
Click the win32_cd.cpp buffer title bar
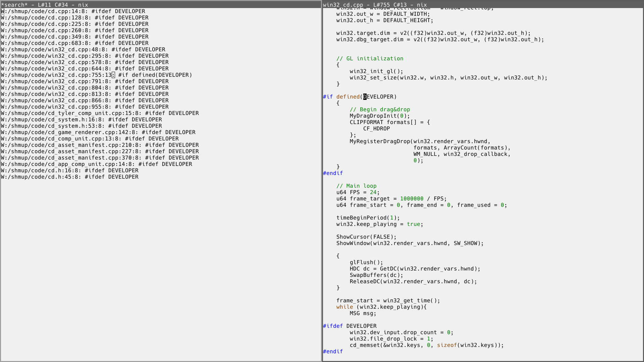tap(483, 5)
